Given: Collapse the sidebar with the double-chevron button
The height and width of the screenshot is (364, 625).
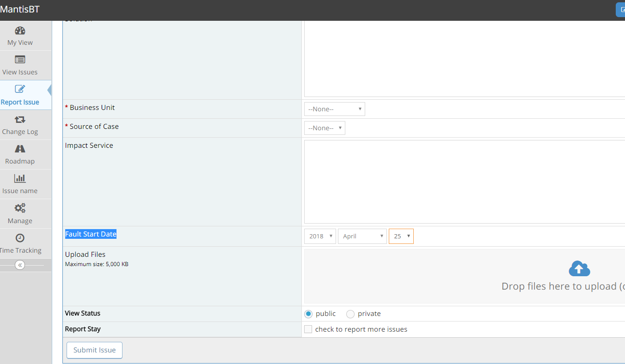Looking at the screenshot, I should [19, 265].
